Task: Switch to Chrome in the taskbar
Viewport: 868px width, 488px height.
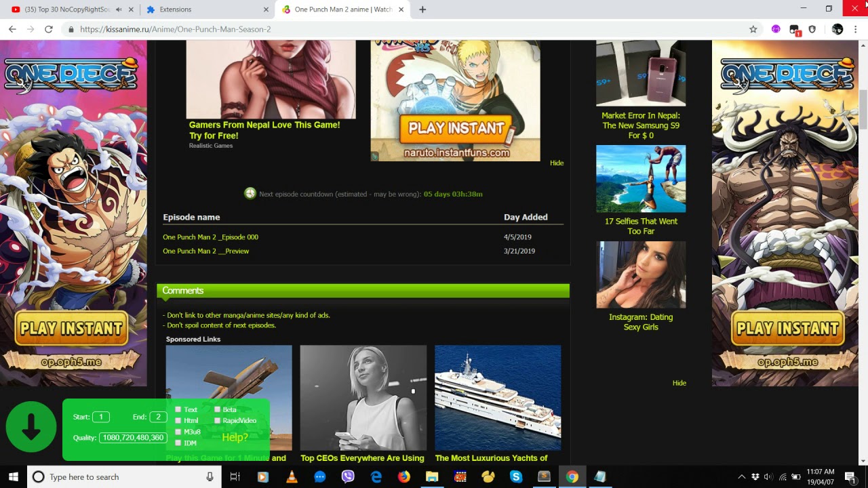Action: pos(572,476)
